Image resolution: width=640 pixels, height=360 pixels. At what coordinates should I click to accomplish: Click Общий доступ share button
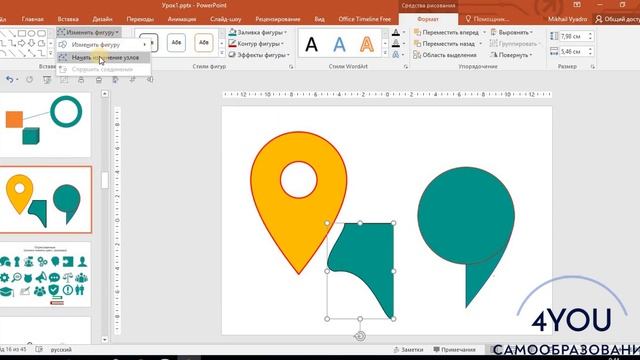tap(617, 19)
